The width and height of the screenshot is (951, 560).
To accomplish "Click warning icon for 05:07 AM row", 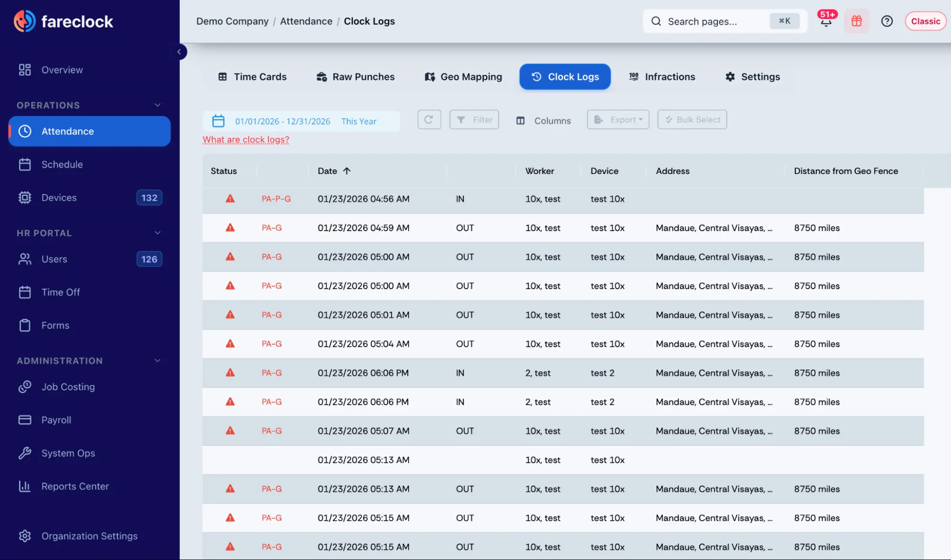I will pyautogui.click(x=230, y=431).
